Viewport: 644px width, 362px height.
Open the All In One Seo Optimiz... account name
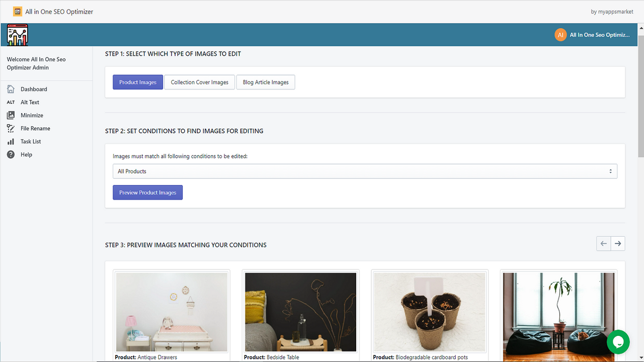point(600,35)
